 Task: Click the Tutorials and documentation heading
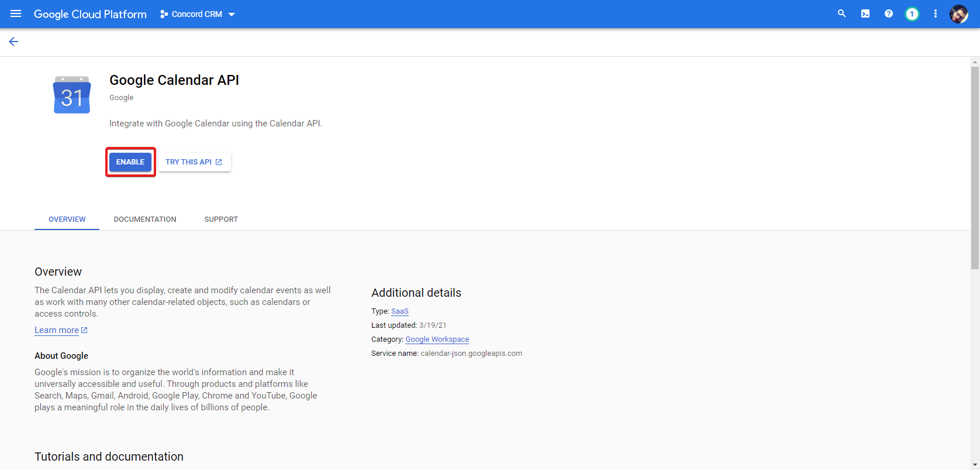pyautogui.click(x=109, y=457)
